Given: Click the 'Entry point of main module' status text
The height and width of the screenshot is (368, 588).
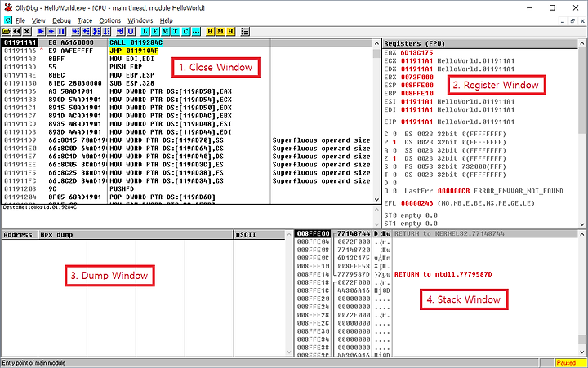Looking at the screenshot, I should coord(33,363).
